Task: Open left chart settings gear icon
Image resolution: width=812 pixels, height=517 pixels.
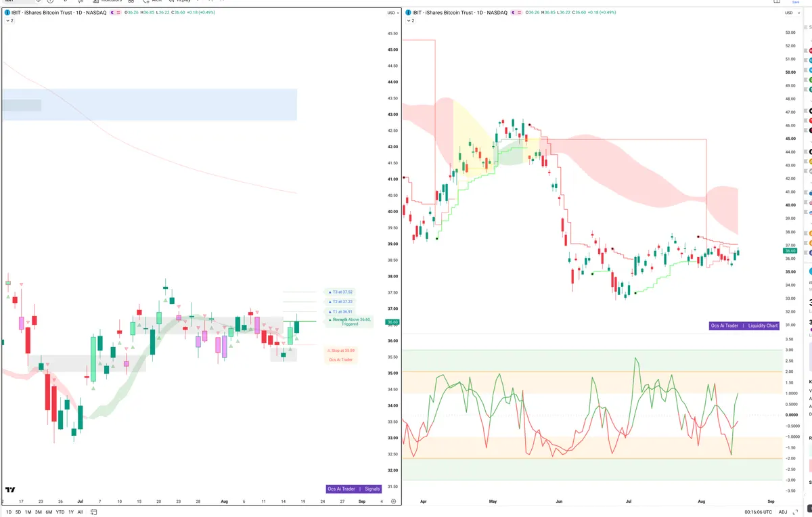Action: tap(393, 501)
